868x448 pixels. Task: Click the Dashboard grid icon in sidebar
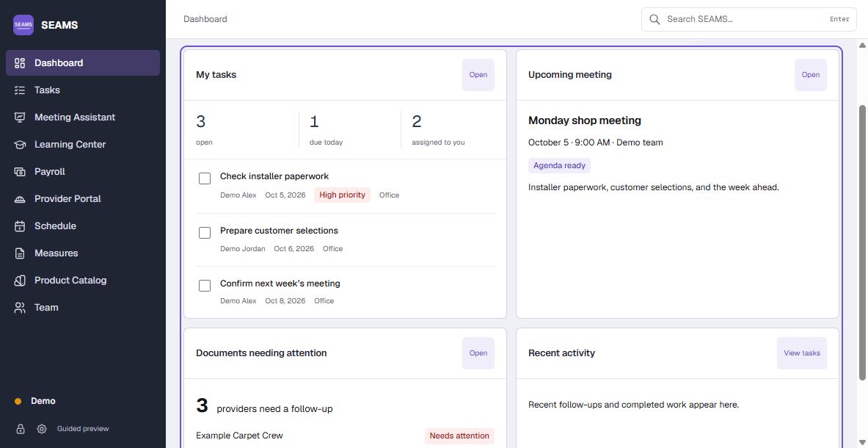coord(20,63)
